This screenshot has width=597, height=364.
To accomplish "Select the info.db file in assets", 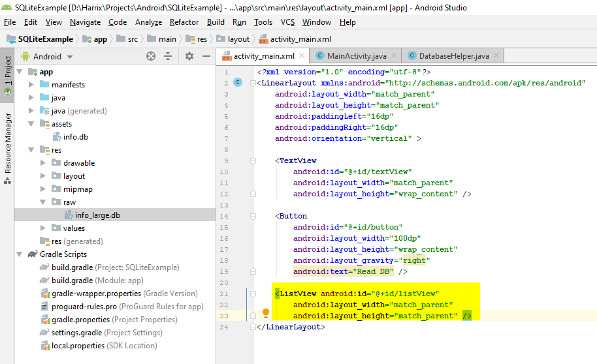I will pyautogui.click(x=75, y=137).
